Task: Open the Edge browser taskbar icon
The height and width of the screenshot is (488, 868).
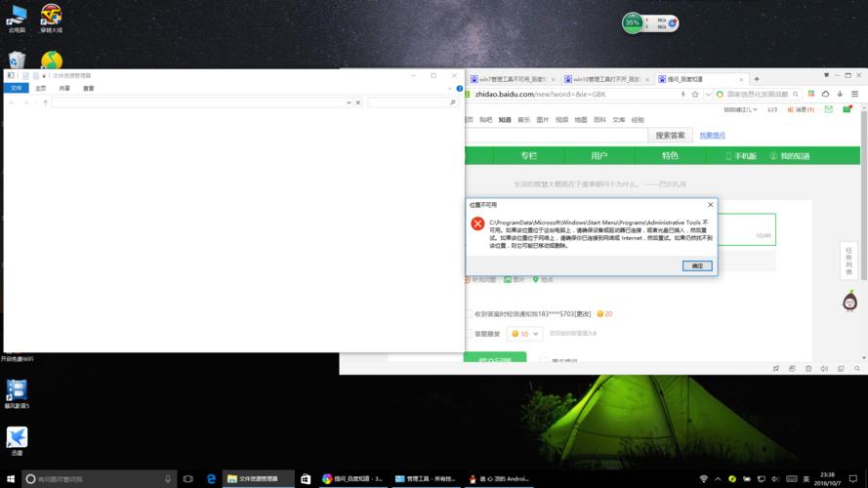Action: [211, 479]
